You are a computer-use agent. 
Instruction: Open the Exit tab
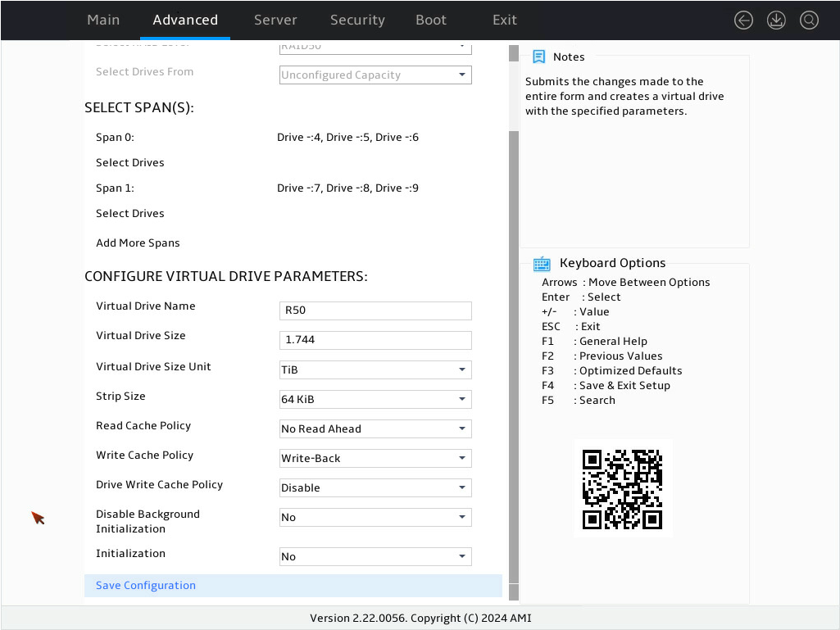pyautogui.click(x=505, y=20)
